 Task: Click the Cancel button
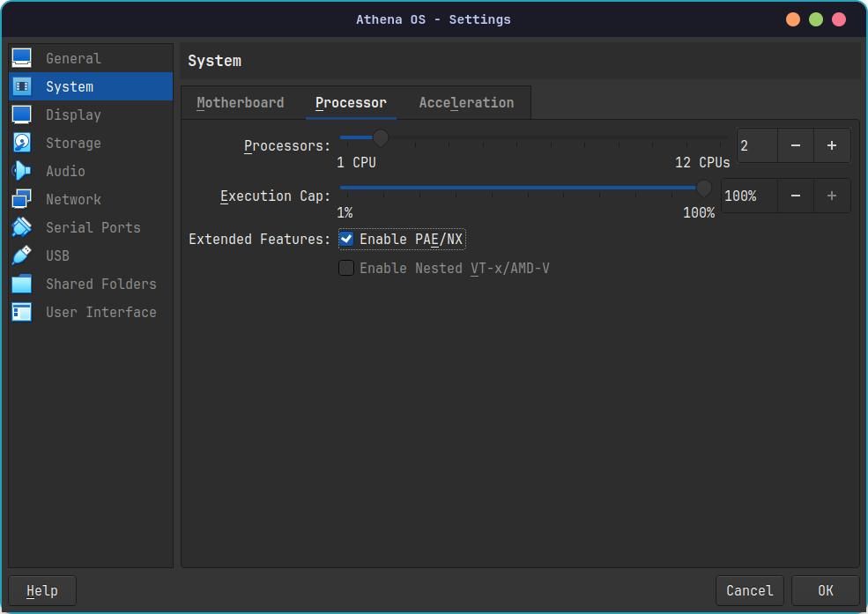coord(749,590)
